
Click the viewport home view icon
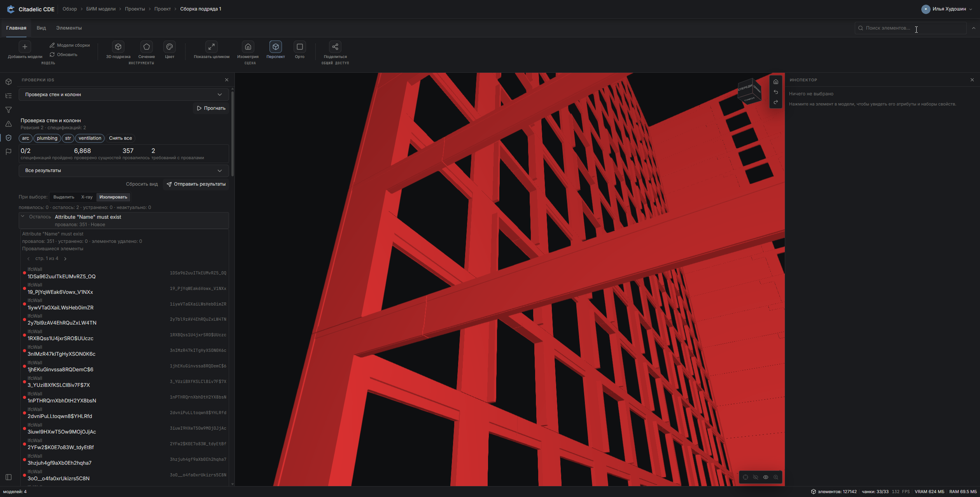[x=776, y=82]
